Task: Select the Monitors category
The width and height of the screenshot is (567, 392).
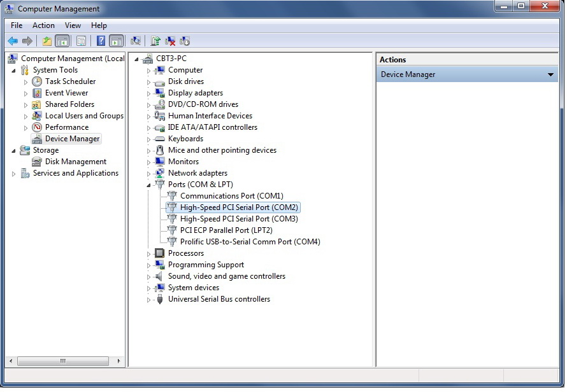Action: [x=183, y=162]
